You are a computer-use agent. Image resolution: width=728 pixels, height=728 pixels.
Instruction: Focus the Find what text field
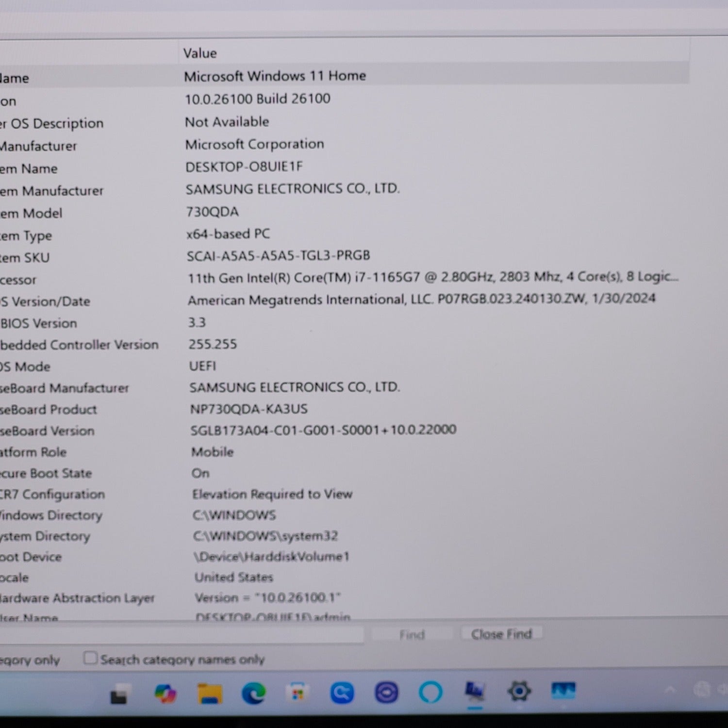(x=182, y=635)
